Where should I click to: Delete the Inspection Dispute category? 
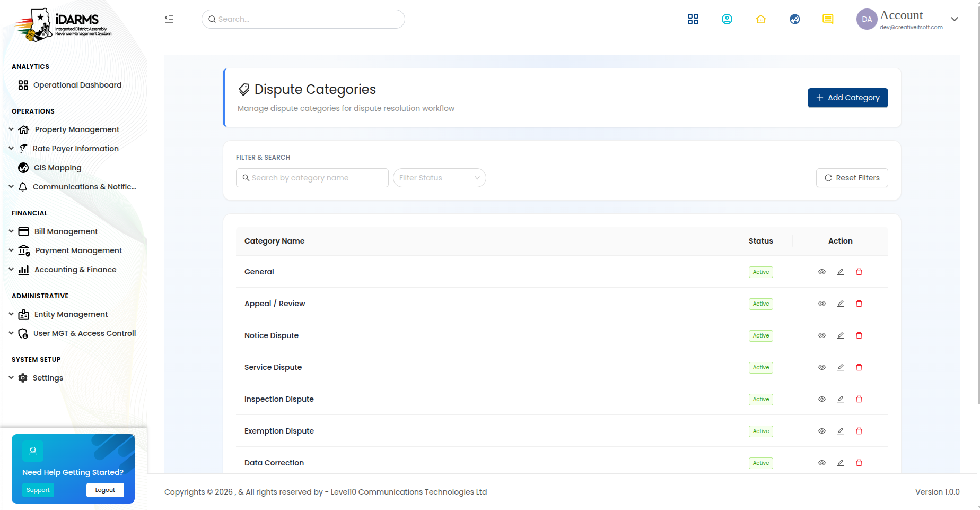tap(859, 399)
